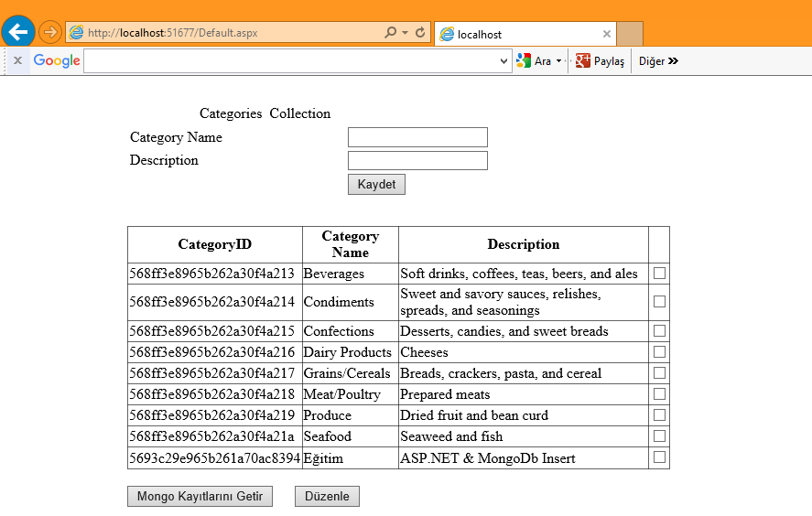This screenshot has height=516, width=812.
Task: Check the box for the Eğitim category
Action: (x=659, y=457)
